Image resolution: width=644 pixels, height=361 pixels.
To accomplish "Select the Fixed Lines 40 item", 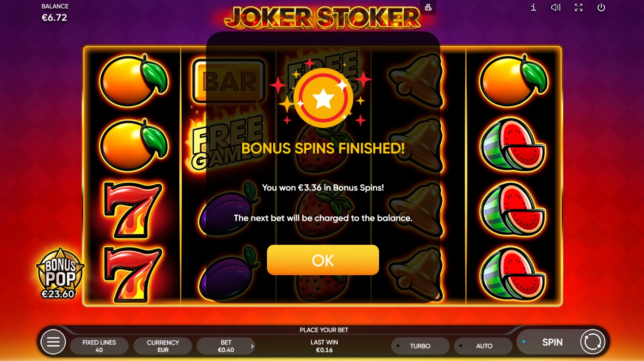I will 99,346.
